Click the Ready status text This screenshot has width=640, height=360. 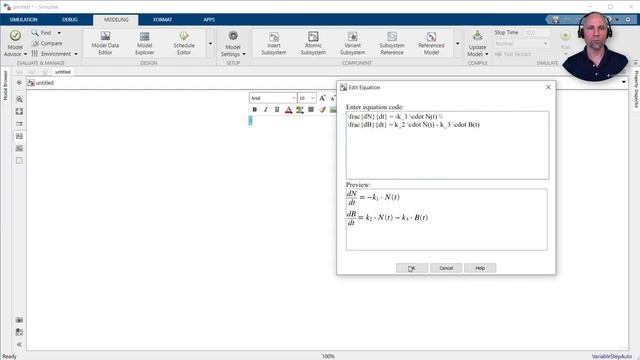tap(9, 356)
